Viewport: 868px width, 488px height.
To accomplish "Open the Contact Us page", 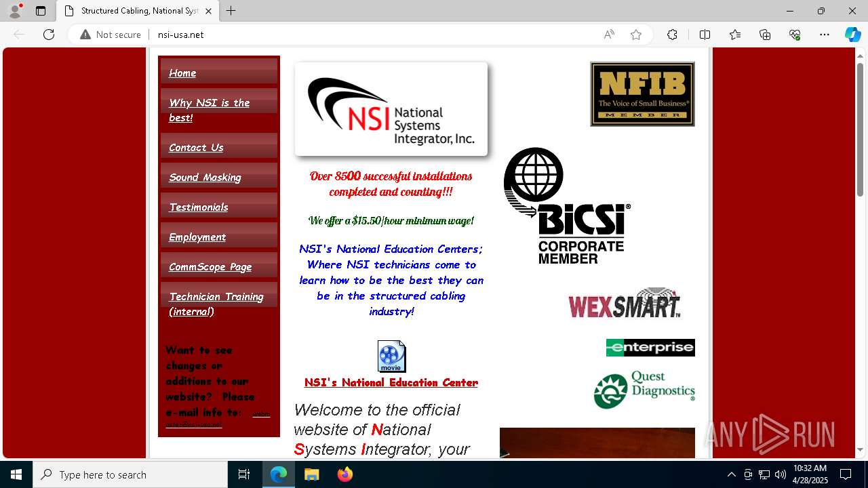I will point(196,148).
